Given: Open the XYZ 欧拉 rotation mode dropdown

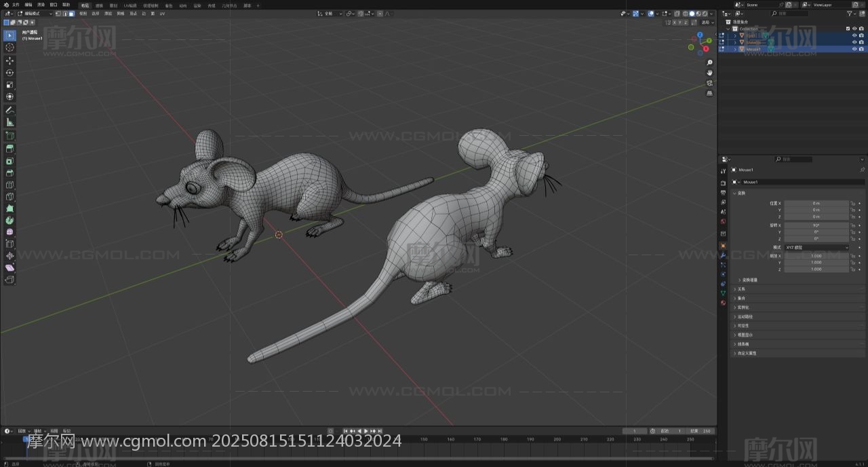Looking at the screenshot, I should pyautogui.click(x=816, y=247).
